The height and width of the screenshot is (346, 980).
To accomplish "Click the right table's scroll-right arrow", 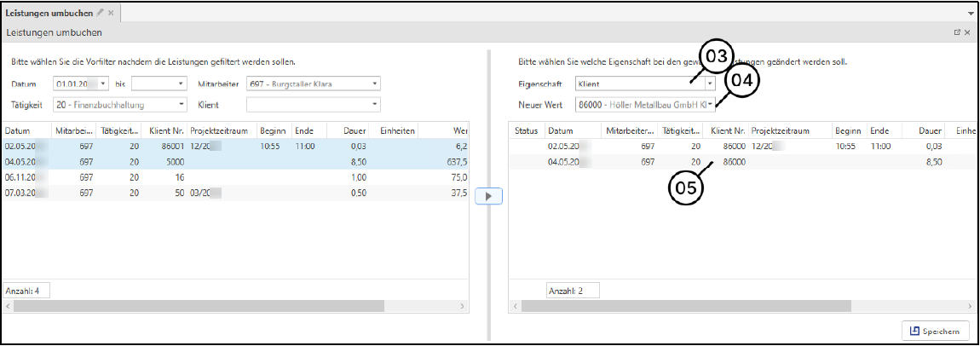I will [x=970, y=306].
